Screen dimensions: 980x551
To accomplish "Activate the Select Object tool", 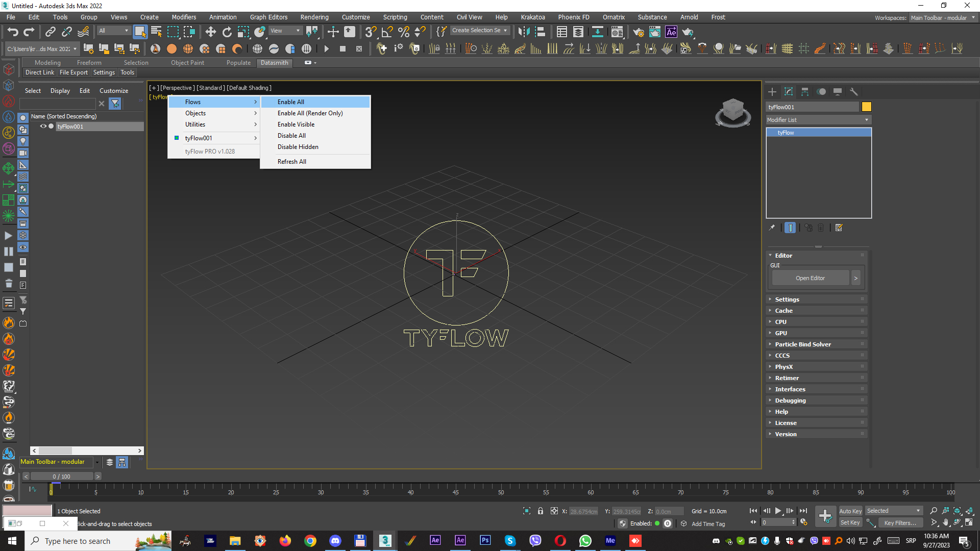I will coord(140,32).
